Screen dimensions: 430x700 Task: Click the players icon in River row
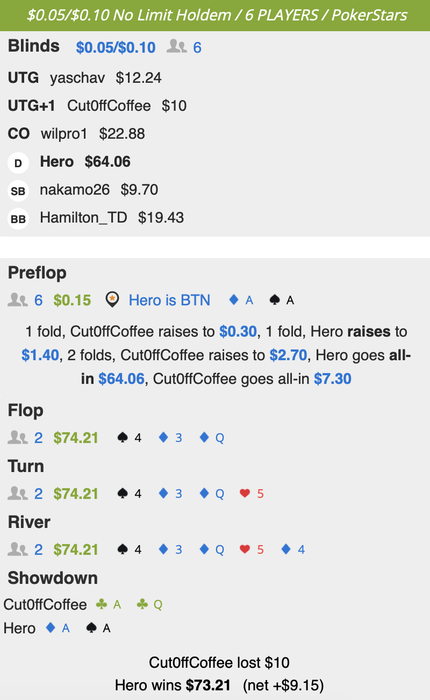[x=18, y=549]
